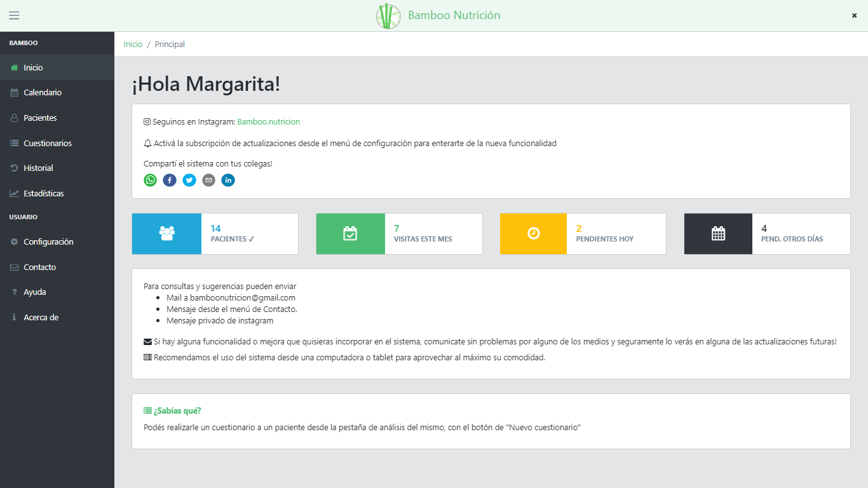Open Cuestionarios in the sidebar

tap(57, 144)
